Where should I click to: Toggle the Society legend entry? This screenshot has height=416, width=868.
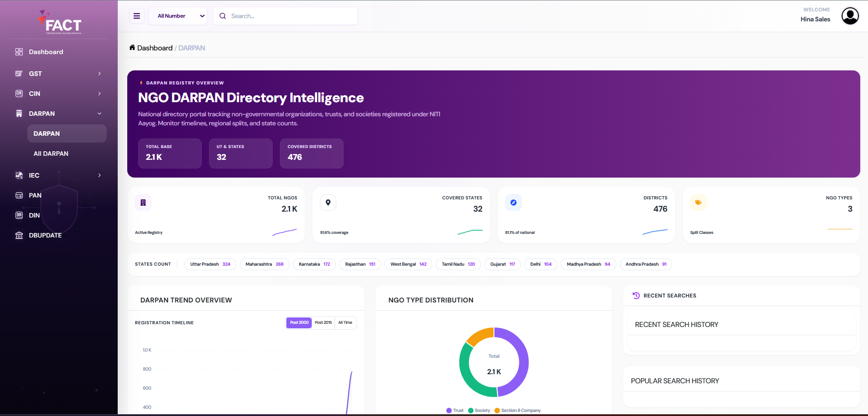click(x=479, y=411)
